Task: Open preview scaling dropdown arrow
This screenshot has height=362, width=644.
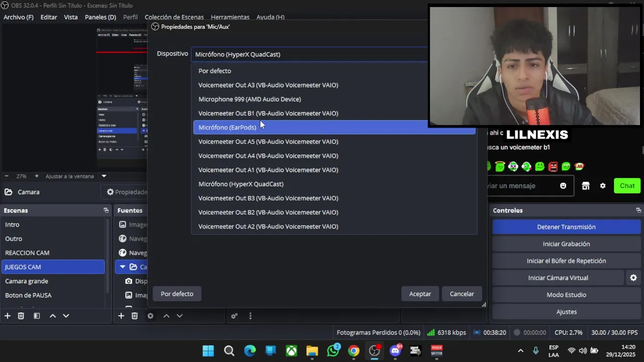Action: coord(104,176)
